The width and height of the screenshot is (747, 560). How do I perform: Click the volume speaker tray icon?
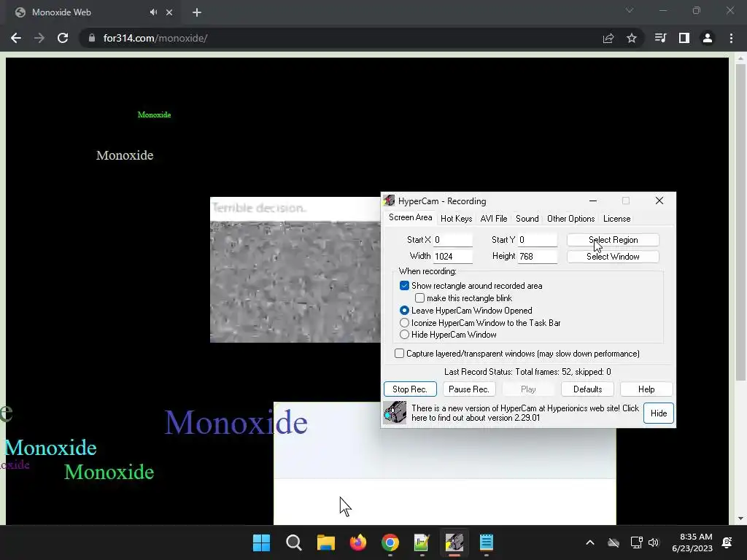point(654,542)
